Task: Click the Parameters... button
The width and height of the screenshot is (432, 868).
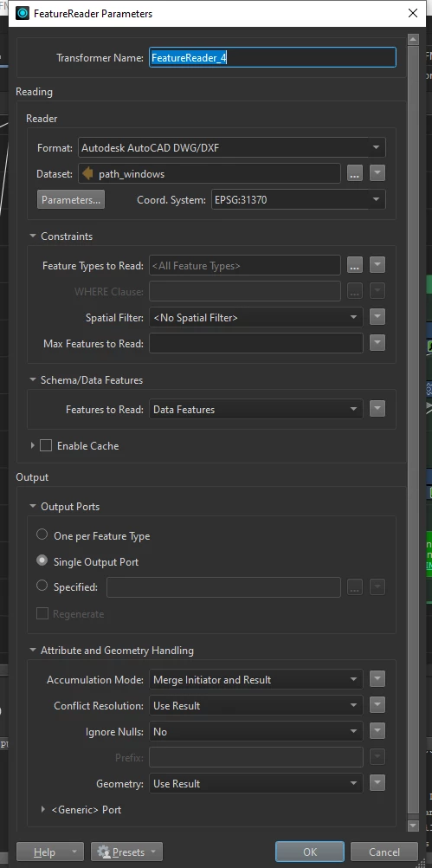Action: tap(71, 200)
